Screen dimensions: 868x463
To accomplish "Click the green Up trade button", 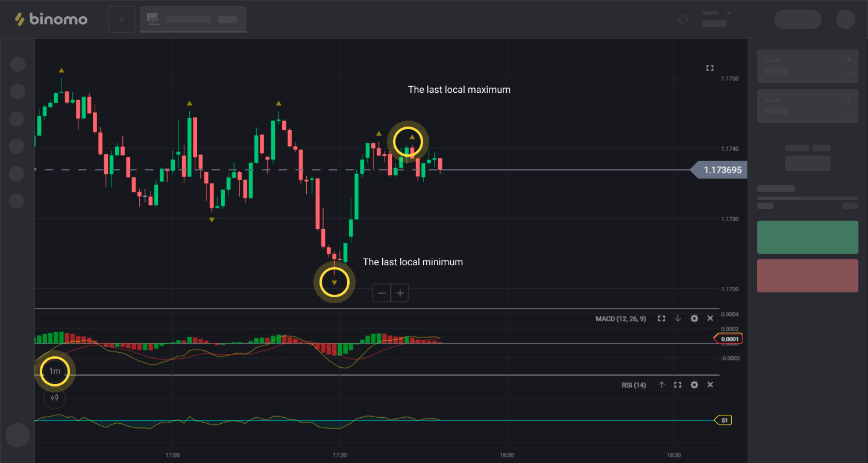I will (807, 237).
